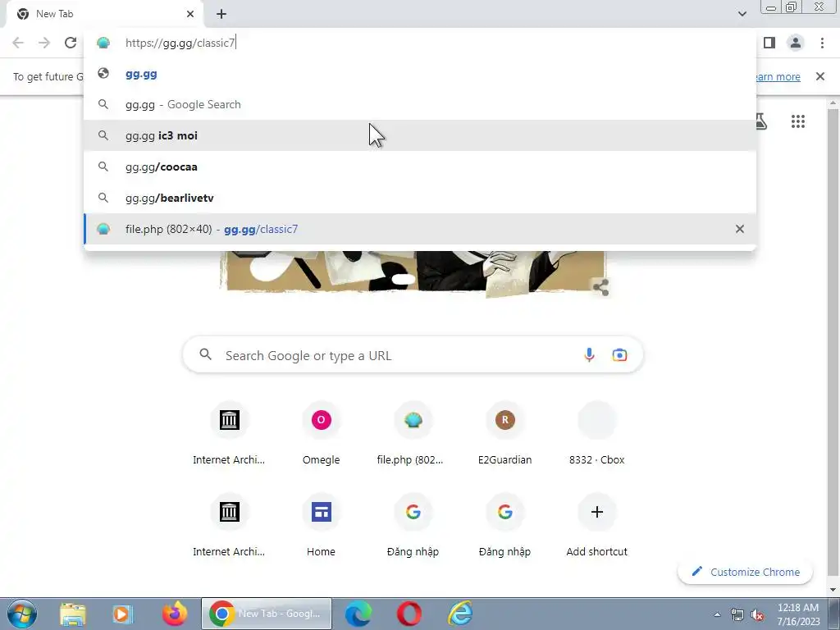Image resolution: width=840 pixels, height=630 pixels.
Task: Close the New Tab tab
Action: click(x=190, y=14)
